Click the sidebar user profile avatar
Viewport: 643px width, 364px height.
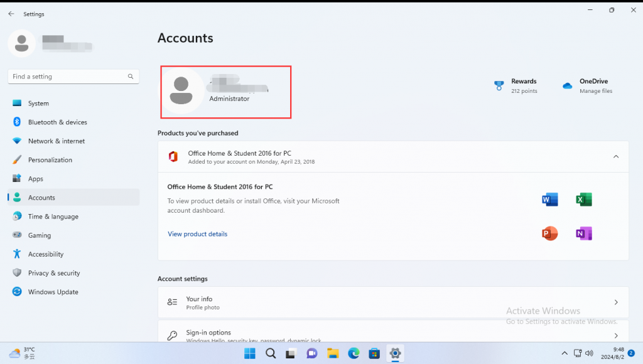pos(22,43)
